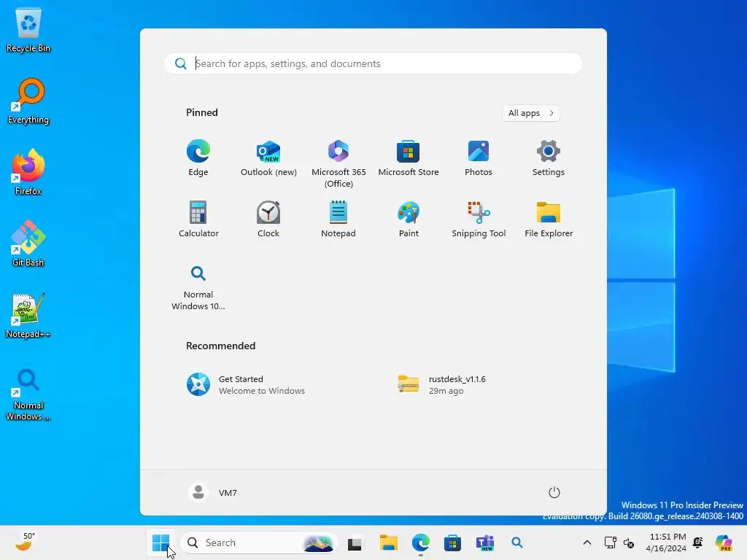
Task: Open the magnifier search app on taskbar
Action: [517, 542]
